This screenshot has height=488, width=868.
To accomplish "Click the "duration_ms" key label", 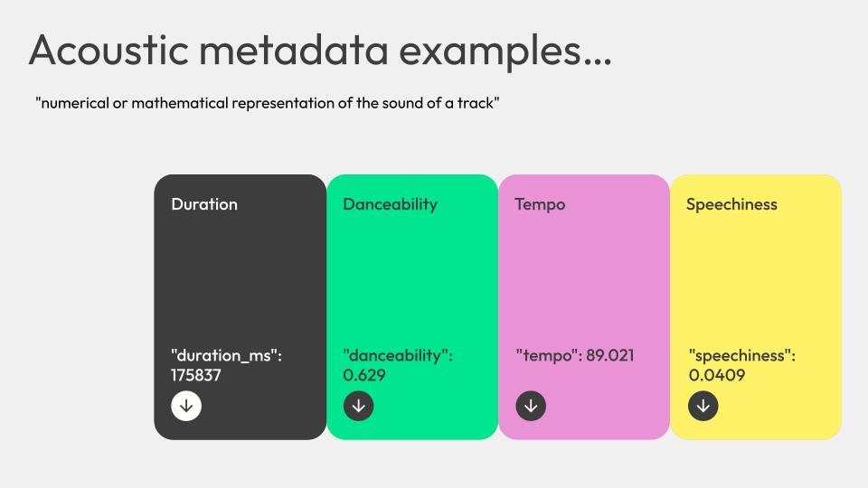I will click(226, 355).
